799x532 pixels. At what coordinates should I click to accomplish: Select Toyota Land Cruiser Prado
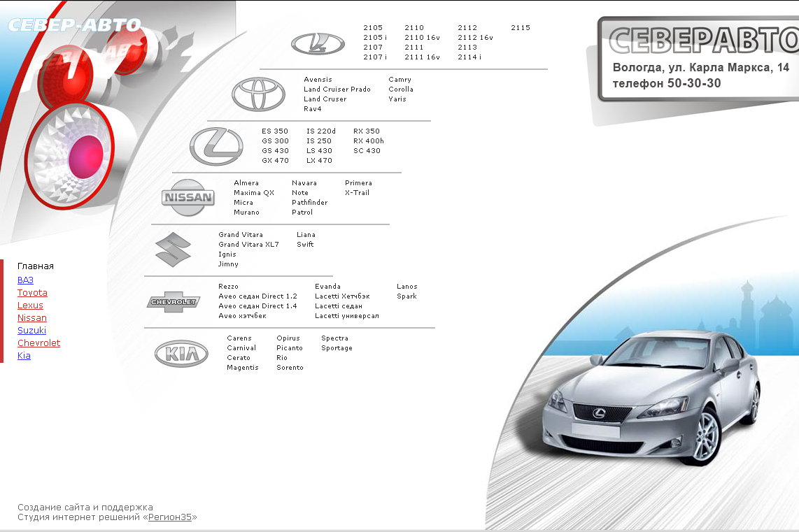337,89
